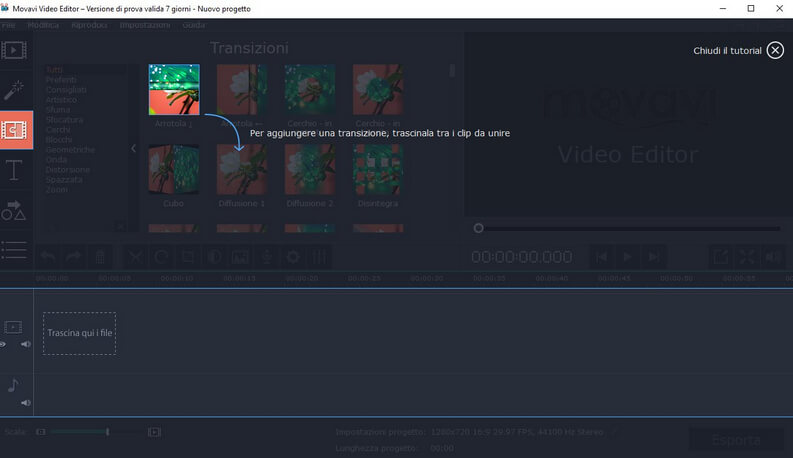Click the rotate clip icon
This screenshot has width=793, height=458.
click(x=161, y=257)
